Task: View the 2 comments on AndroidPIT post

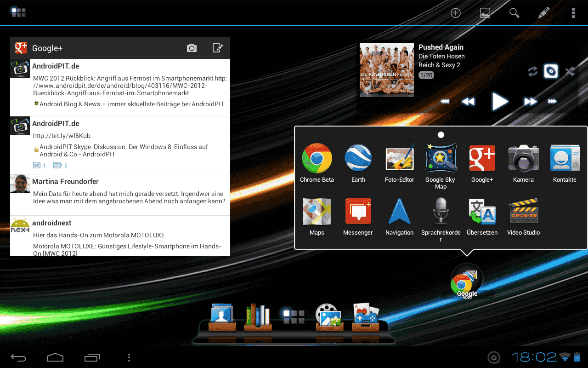Action: point(61,166)
